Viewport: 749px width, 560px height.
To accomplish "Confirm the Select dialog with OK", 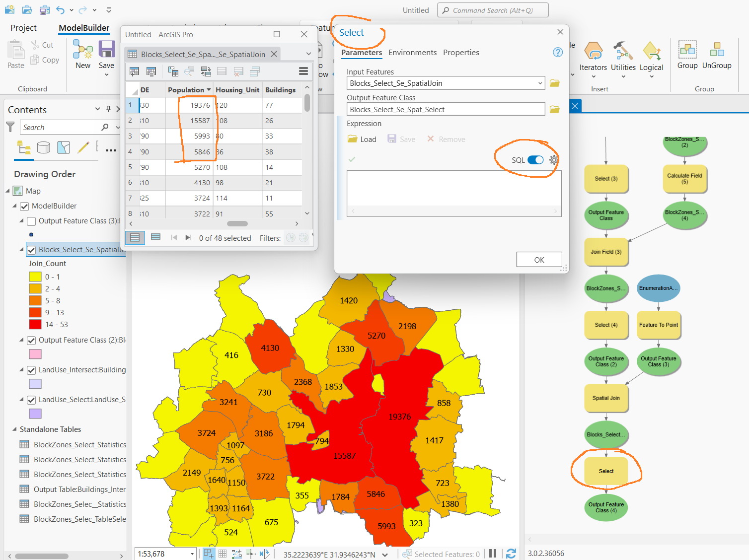I will coord(539,259).
